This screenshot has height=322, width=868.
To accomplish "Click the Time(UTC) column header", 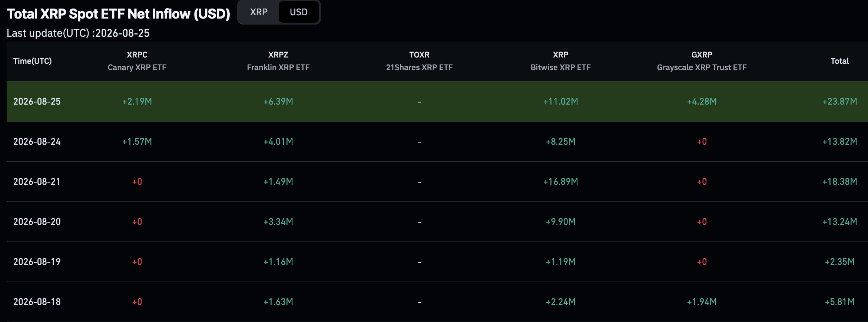I will coord(33,61).
